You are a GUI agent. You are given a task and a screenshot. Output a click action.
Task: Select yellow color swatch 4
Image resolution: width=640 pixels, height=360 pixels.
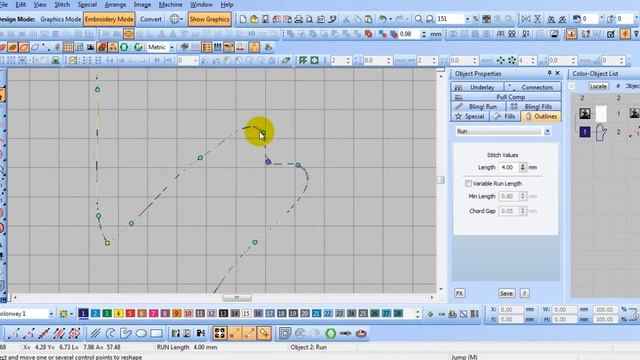pos(118,313)
